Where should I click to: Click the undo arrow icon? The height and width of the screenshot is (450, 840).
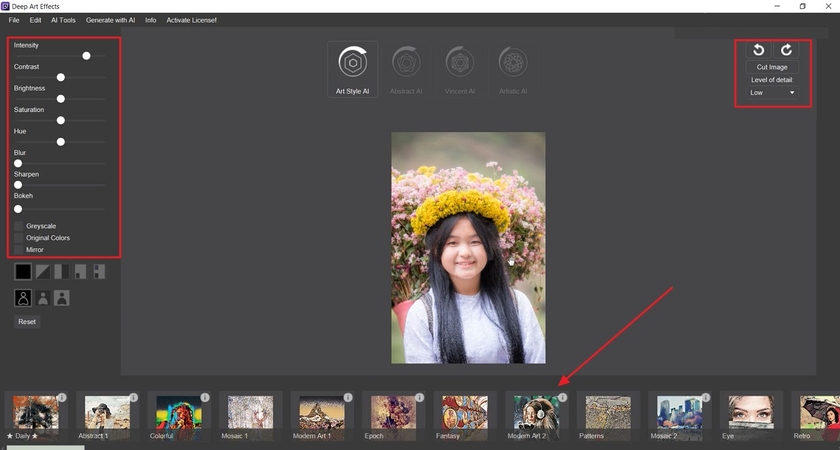click(758, 50)
